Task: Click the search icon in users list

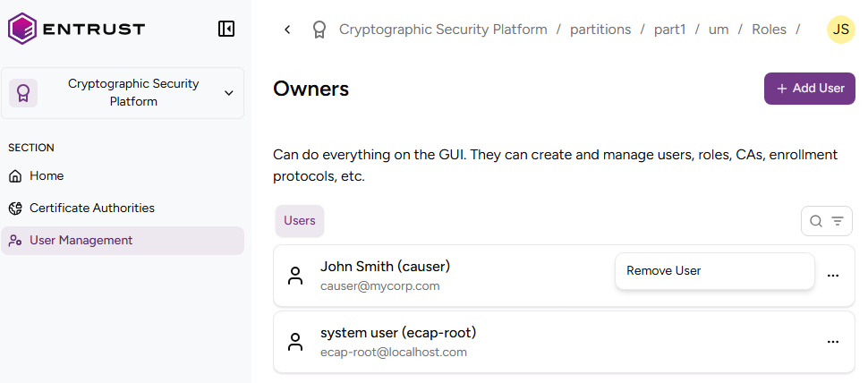Action: pos(815,221)
